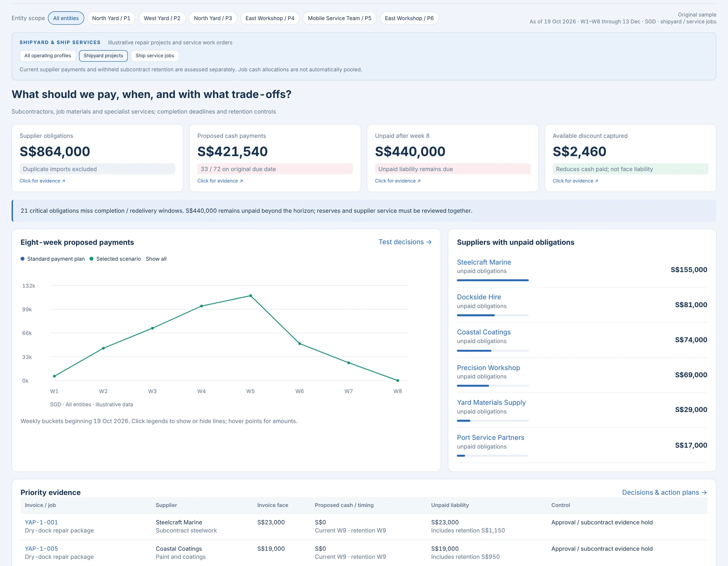Image resolution: width=728 pixels, height=566 pixels.
Task: Click Dockside Hire unpaid progress bar
Action: 493,315
